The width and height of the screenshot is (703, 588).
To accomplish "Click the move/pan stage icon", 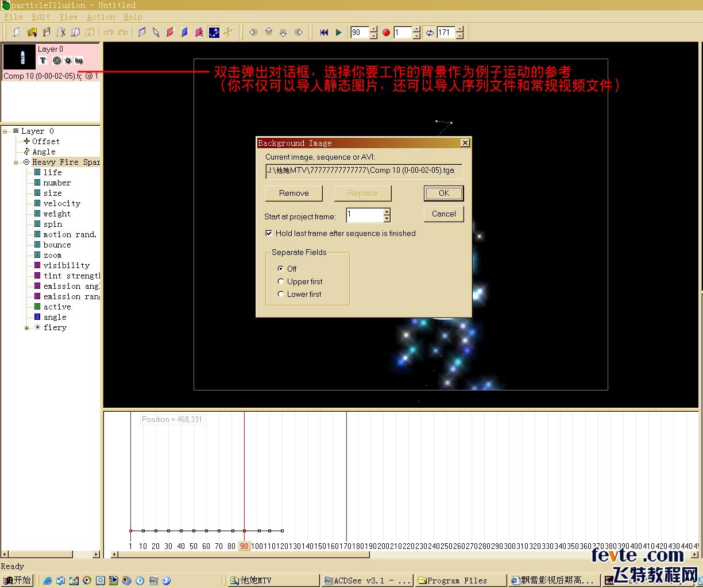I will tap(229, 33).
